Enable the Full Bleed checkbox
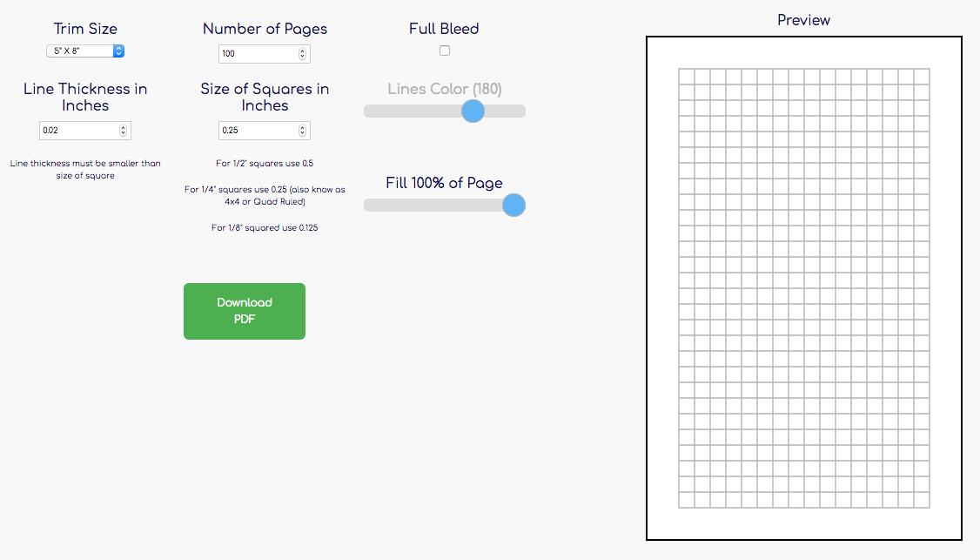Image resolution: width=980 pixels, height=560 pixels. (x=444, y=51)
